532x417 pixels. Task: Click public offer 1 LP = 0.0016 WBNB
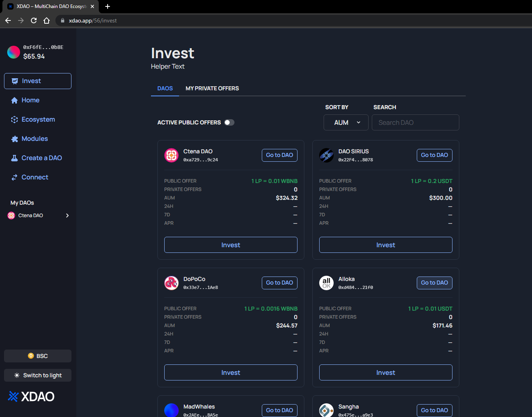271,309
